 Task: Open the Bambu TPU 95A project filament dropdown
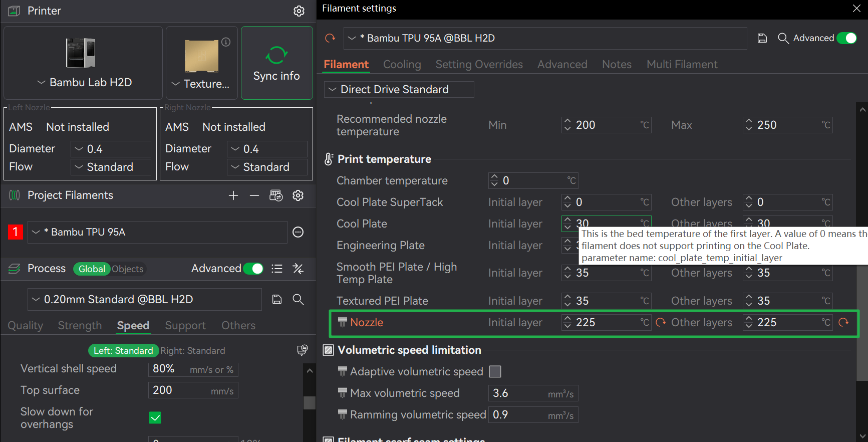(x=157, y=232)
